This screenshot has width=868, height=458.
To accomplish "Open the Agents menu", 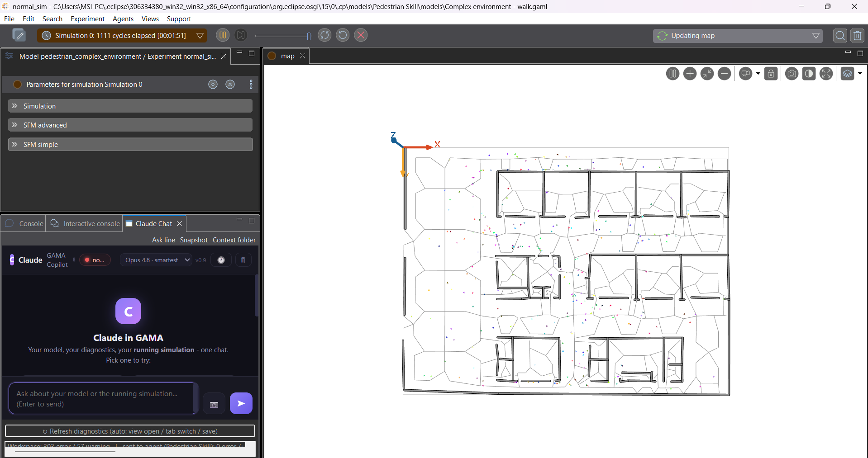I will (x=123, y=19).
